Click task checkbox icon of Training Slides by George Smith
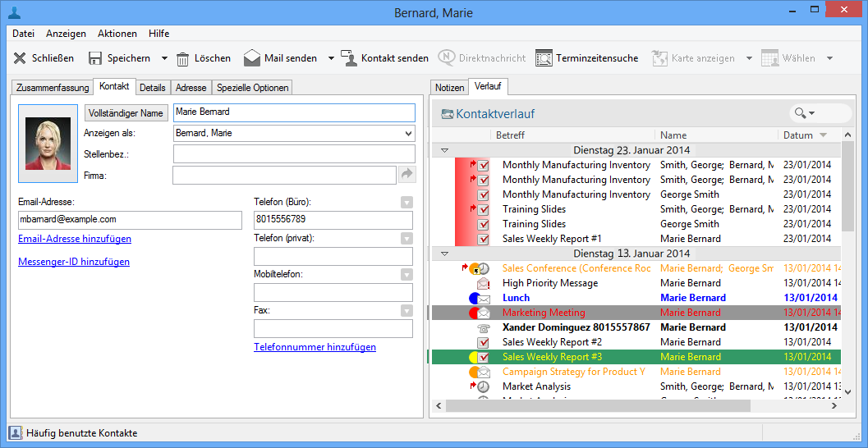Screen dimensions: 868x448 [483, 224]
